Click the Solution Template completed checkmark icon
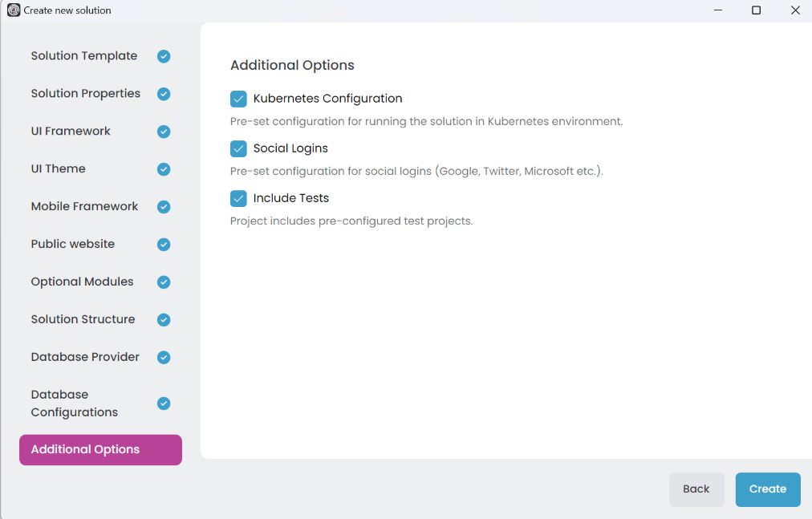The width and height of the screenshot is (812, 519). [164, 56]
